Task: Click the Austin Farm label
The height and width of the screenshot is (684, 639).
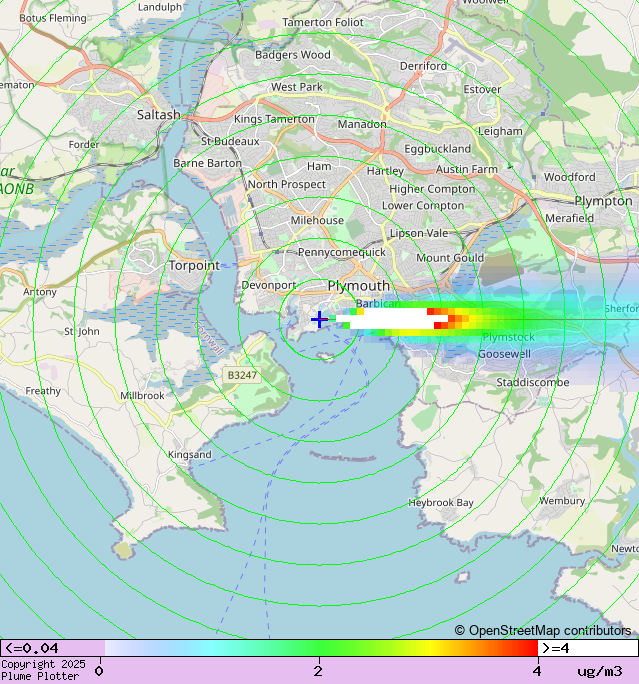Action: click(x=467, y=169)
